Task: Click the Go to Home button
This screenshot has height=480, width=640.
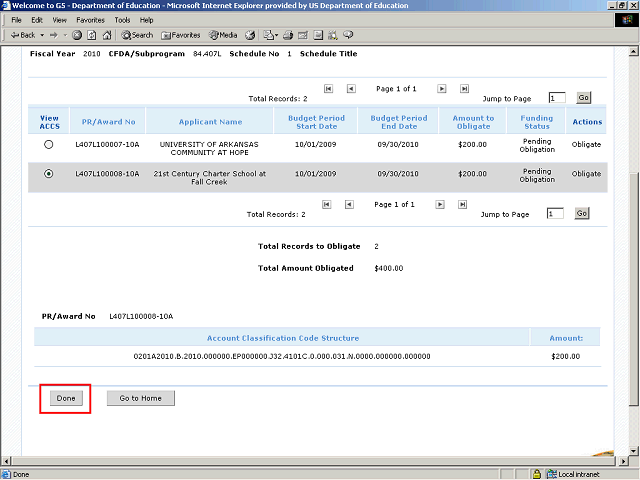Action: [141, 398]
